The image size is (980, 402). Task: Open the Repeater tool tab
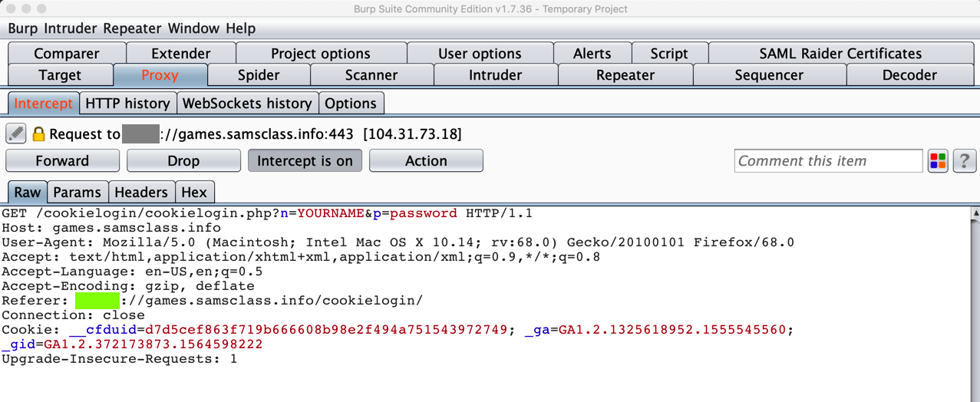point(625,75)
